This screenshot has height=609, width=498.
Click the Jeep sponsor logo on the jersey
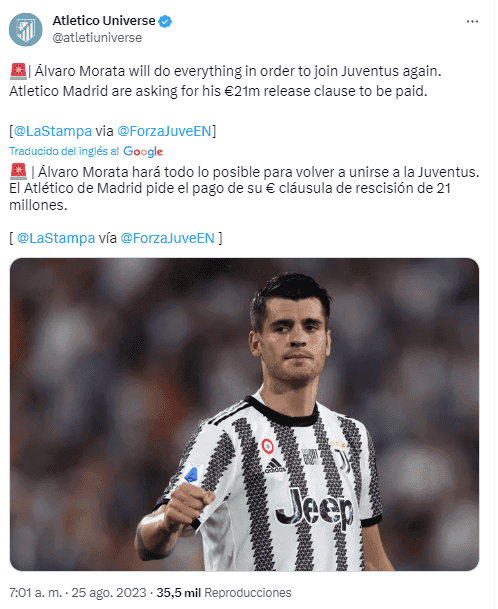point(315,509)
